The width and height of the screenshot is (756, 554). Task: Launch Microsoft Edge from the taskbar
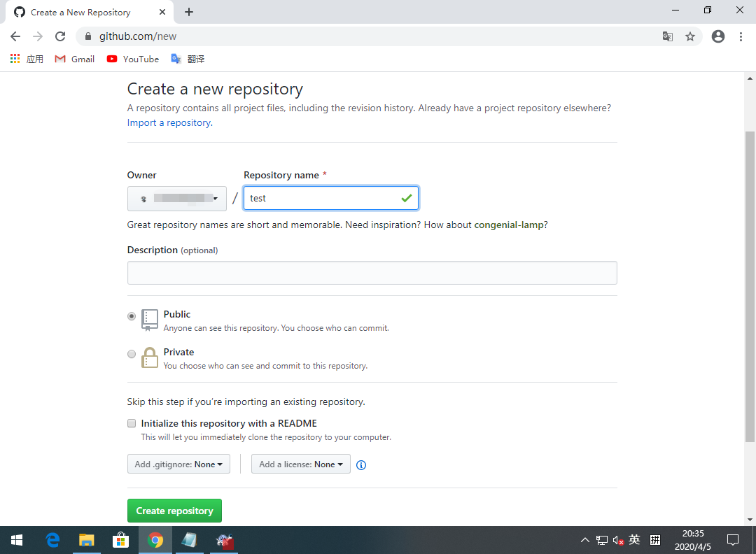pyautogui.click(x=52, y=540)
